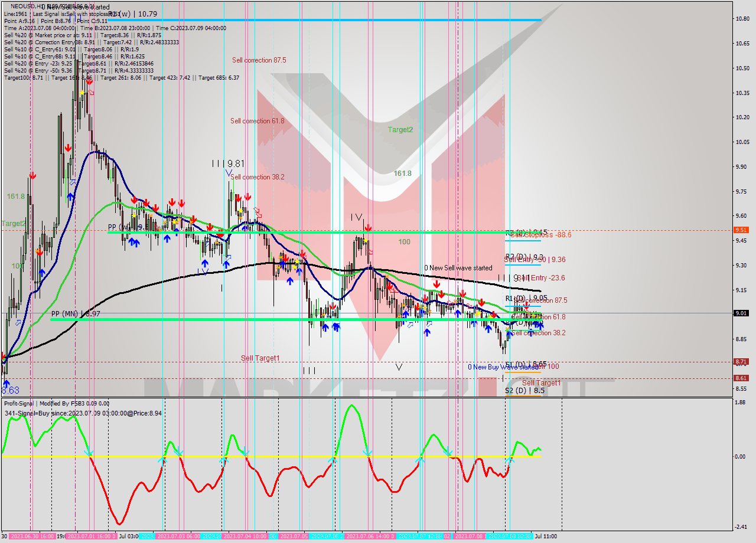Select the 'I I I 9.81' wave label

[229, 163]
